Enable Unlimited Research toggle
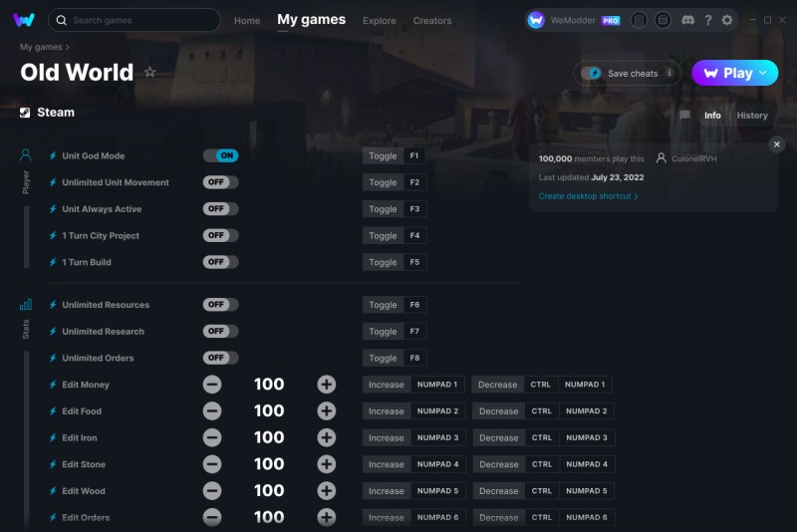The image size is (797, 532). tap(220, 332)
